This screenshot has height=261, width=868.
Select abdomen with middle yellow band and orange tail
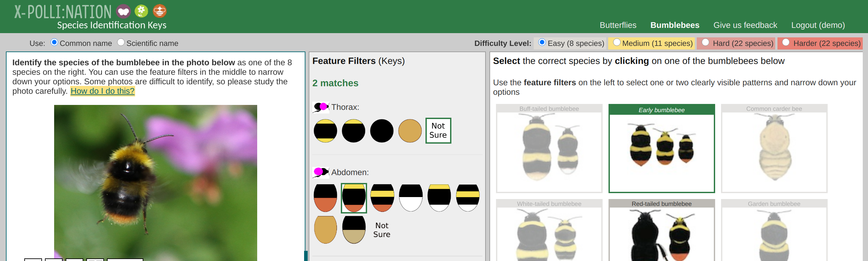click(382, 198)
